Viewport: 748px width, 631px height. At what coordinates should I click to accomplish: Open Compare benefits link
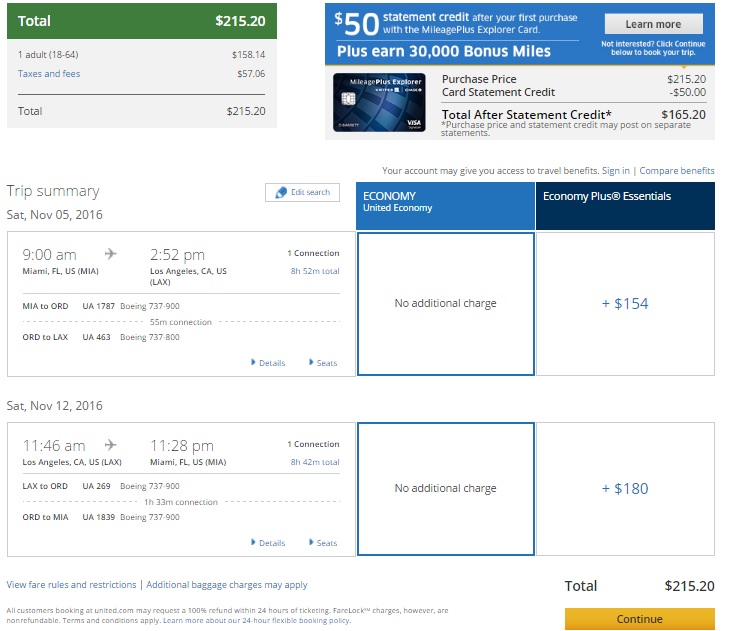click(677, 171)
